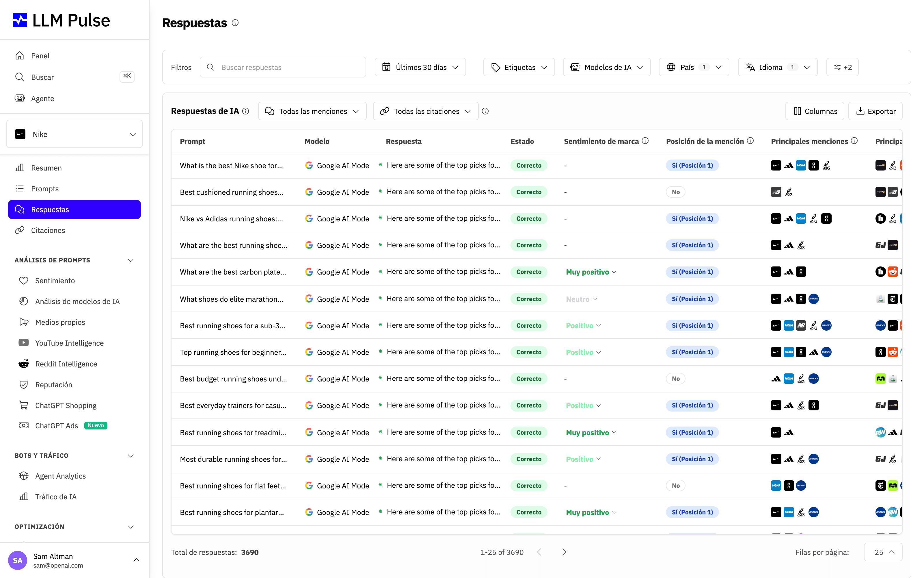Show info for Principales menciones column
Image resolution: width=924 pixels, height=578 pixels.
pyautogui.click(x=854, y=141)
